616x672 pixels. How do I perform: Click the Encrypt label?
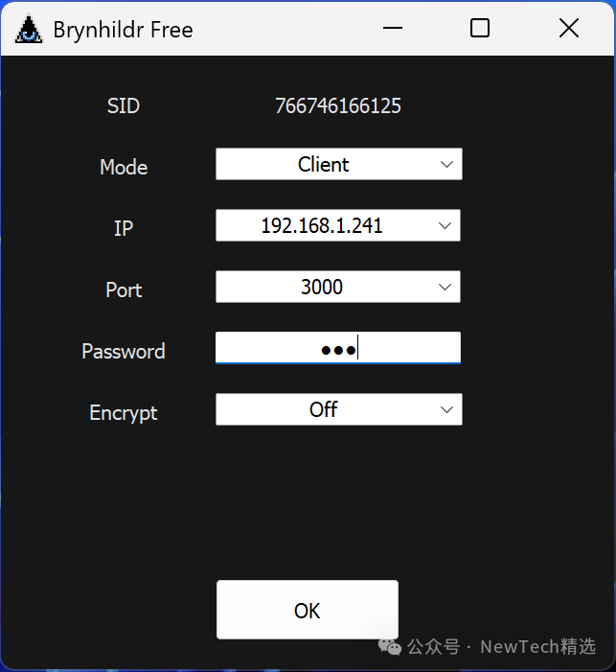coord(124,412)
